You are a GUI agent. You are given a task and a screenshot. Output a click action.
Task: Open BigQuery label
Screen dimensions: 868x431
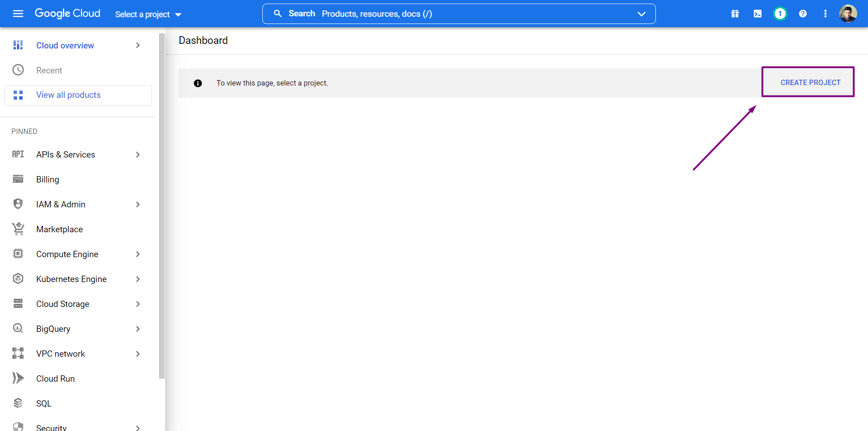coord(53,329)
